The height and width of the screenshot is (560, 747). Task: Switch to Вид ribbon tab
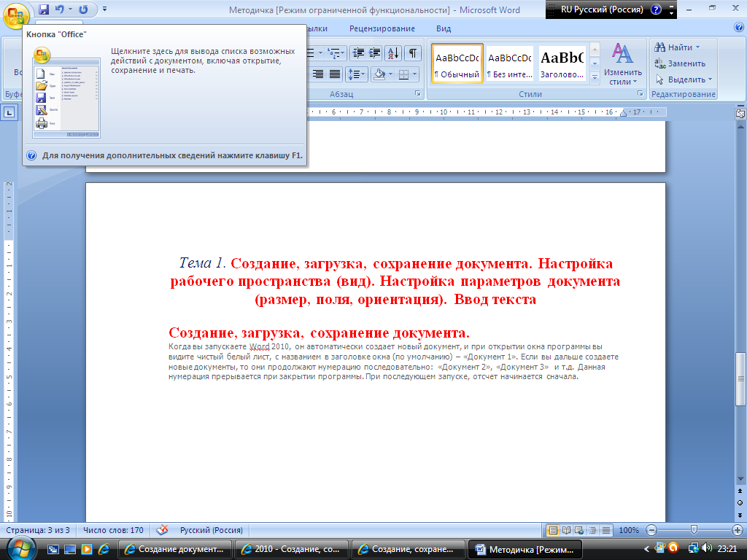[444, 28]
